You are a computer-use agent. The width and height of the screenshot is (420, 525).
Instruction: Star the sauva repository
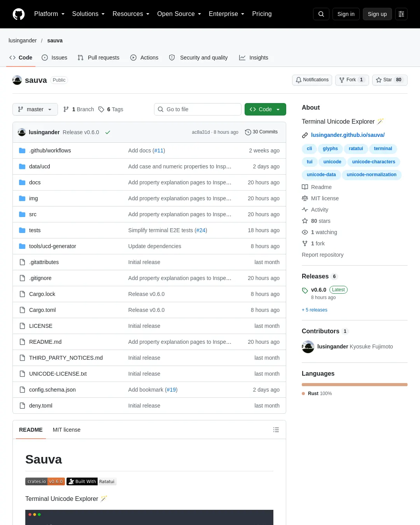tap(390, 80)
